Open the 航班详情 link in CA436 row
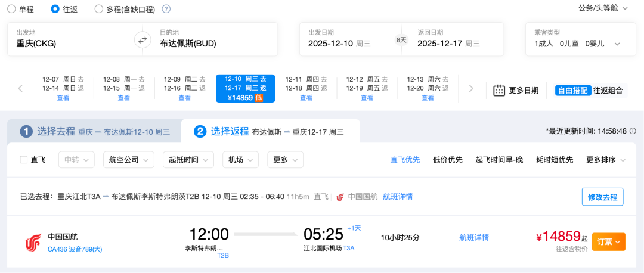The width and height of the screenshot is (644, 273). tap(473, 237)
